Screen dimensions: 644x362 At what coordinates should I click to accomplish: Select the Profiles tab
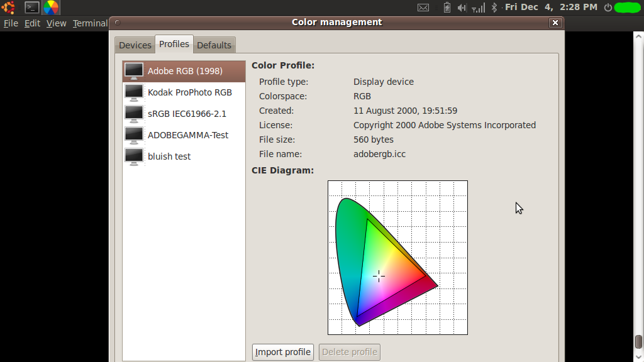174,44
